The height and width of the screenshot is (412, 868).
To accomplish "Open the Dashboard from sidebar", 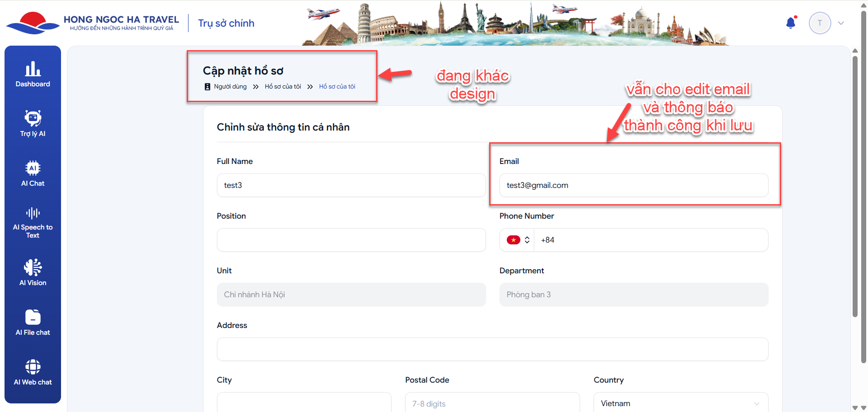I will (x=33, y=75).
